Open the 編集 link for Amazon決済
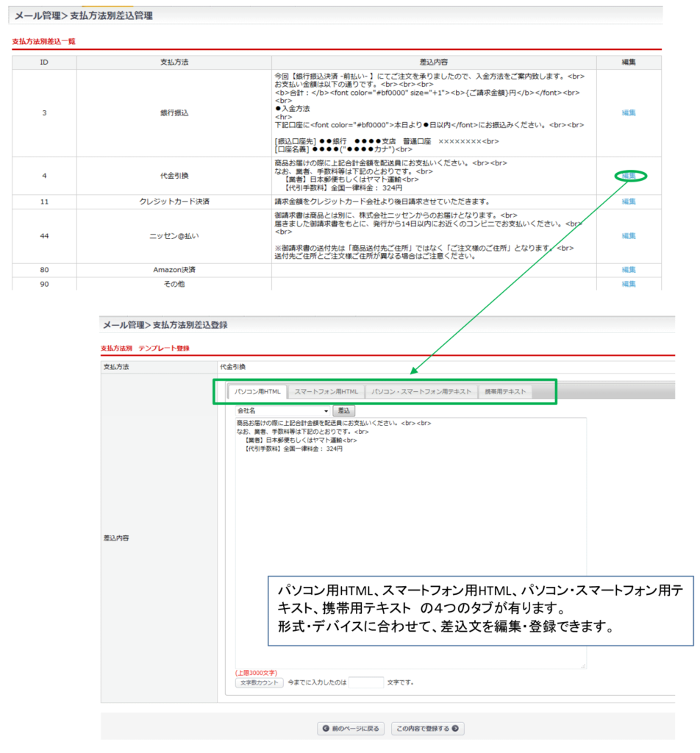The width and height of the screenshot is (700, 753). (629, 270)
